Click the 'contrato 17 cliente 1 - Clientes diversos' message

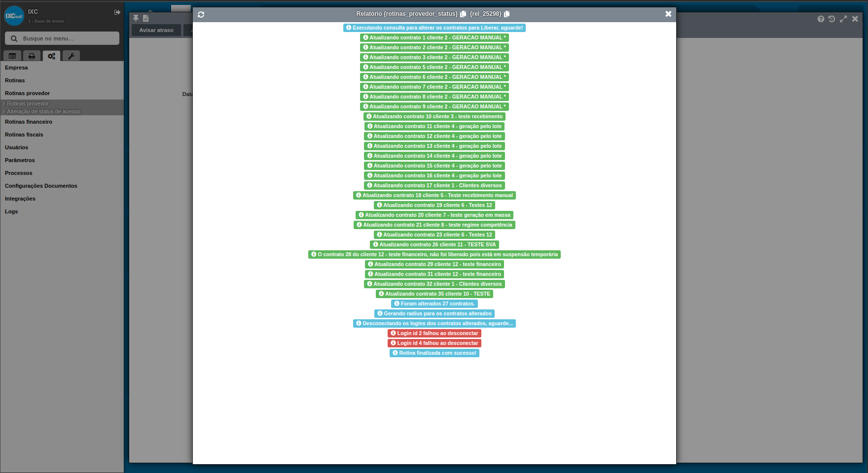[x=434, y=185]
